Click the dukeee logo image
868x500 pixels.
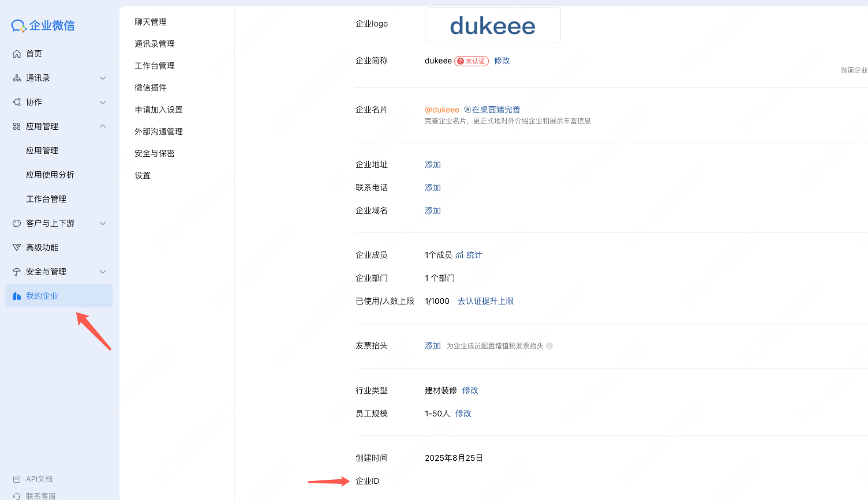(493, 25)
